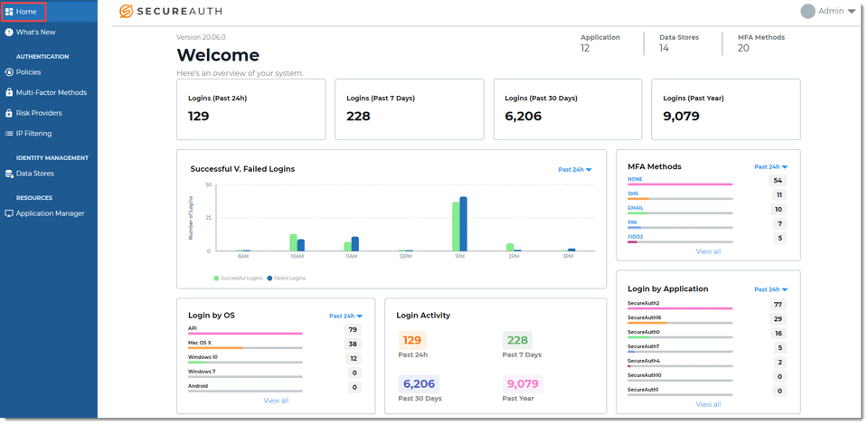The height and width of the screenshot is (425, 868).
Task: Click the NONE pink progress bar
Action: point(680,184)
